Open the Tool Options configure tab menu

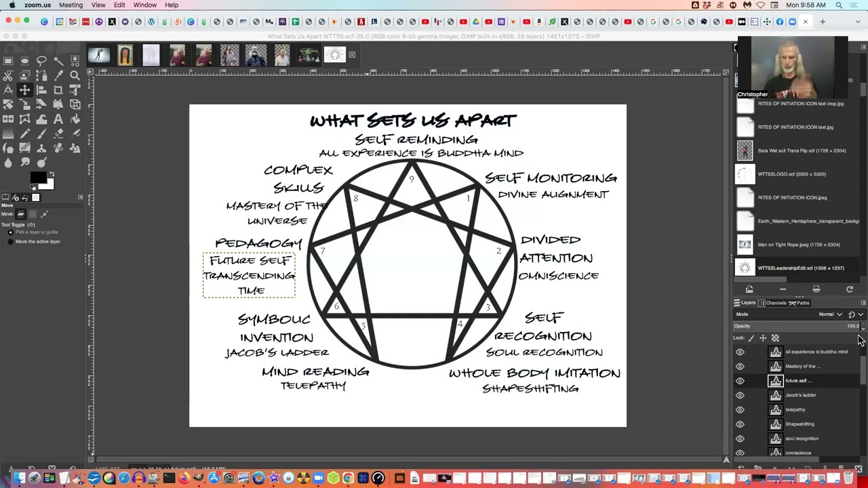(x=80, y=197)
